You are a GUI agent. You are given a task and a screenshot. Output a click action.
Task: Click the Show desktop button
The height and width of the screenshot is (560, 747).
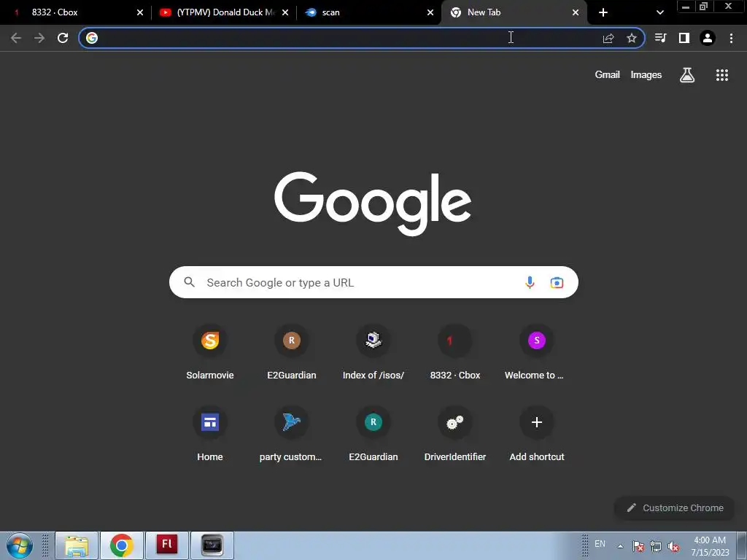[742, 545]
